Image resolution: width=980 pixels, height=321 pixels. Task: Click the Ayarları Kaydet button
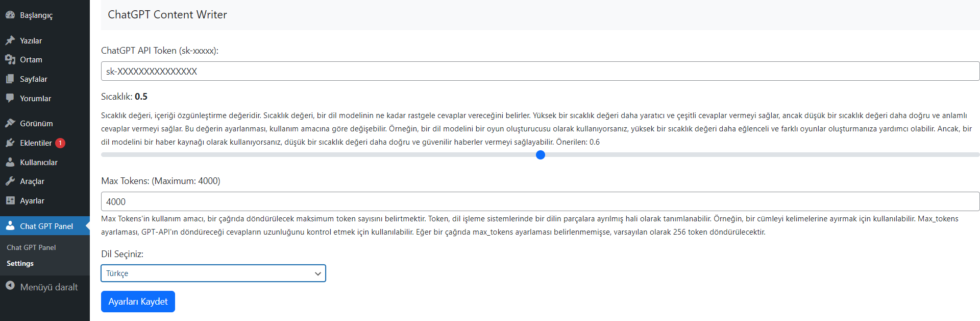138,302
